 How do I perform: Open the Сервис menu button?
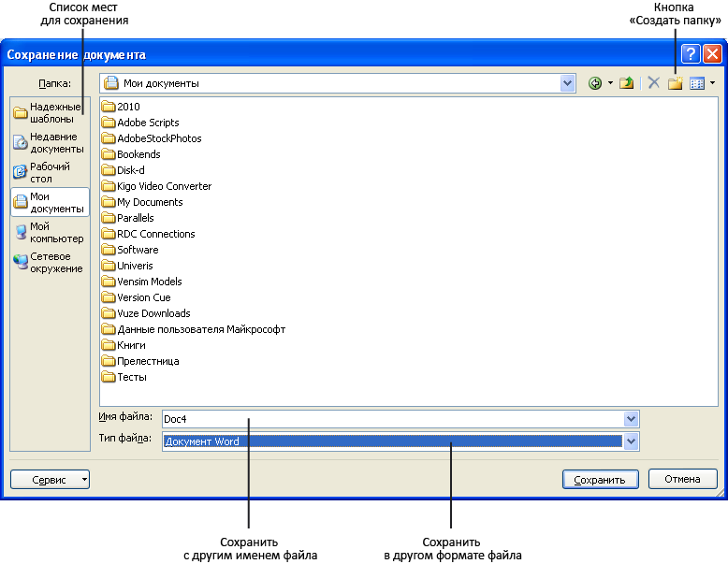pyautogui.click(x=50, y=480)
